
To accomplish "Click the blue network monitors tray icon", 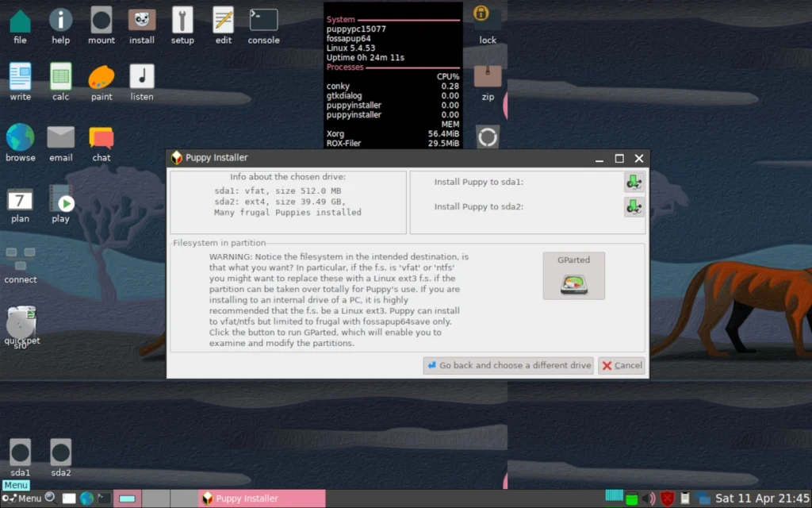I will (x=703, y=498).
